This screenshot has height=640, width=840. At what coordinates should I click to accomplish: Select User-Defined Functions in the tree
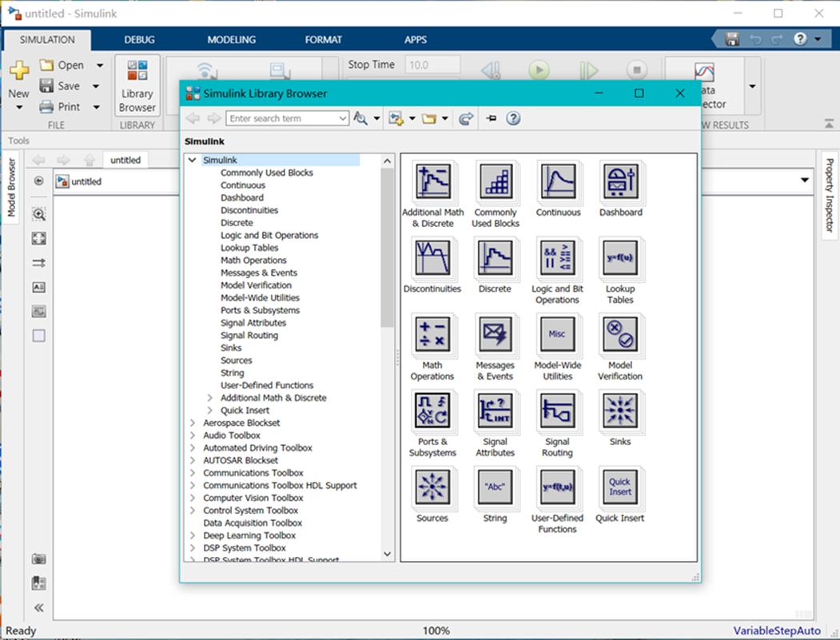pos(267,385)
